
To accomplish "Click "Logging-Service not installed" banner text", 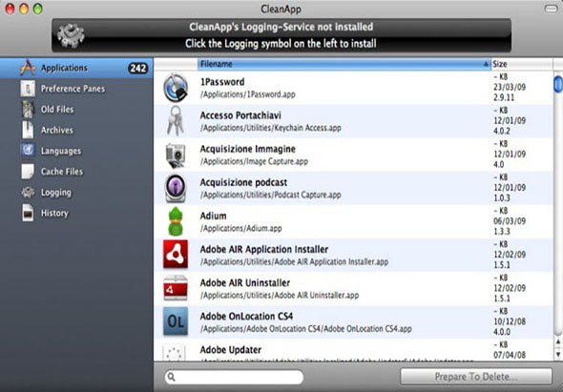I will [x=281, y=27].
